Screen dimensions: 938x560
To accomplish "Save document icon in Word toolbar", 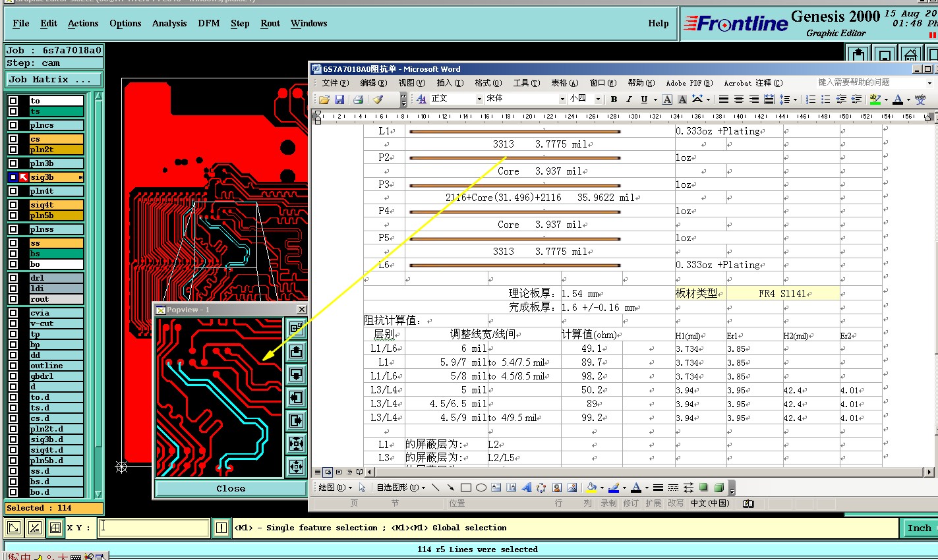I will tap(339, 99).
